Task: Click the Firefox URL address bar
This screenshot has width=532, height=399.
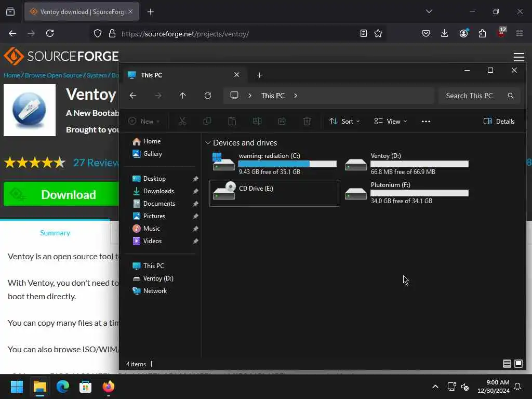Action: pyautogui.click(x=237, y=34)
